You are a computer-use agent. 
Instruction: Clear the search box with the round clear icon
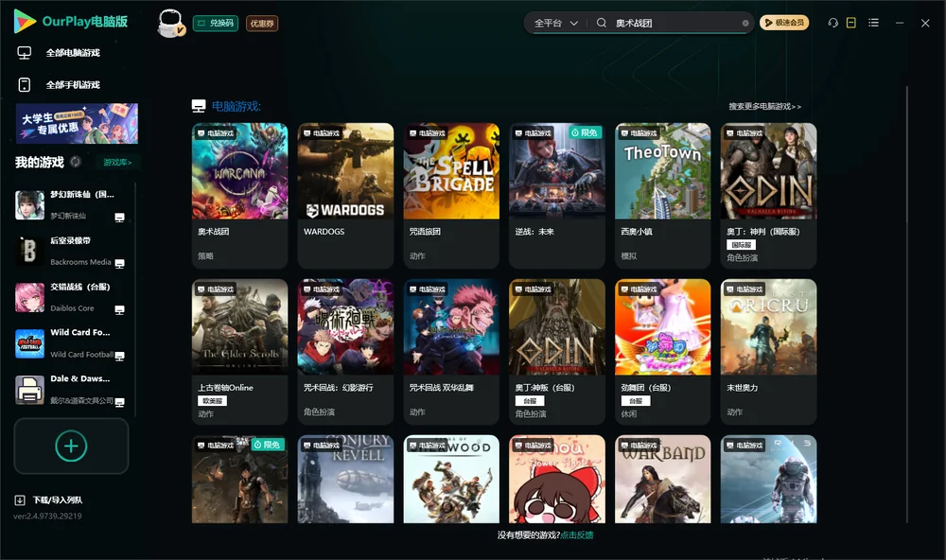pos(745,24)
